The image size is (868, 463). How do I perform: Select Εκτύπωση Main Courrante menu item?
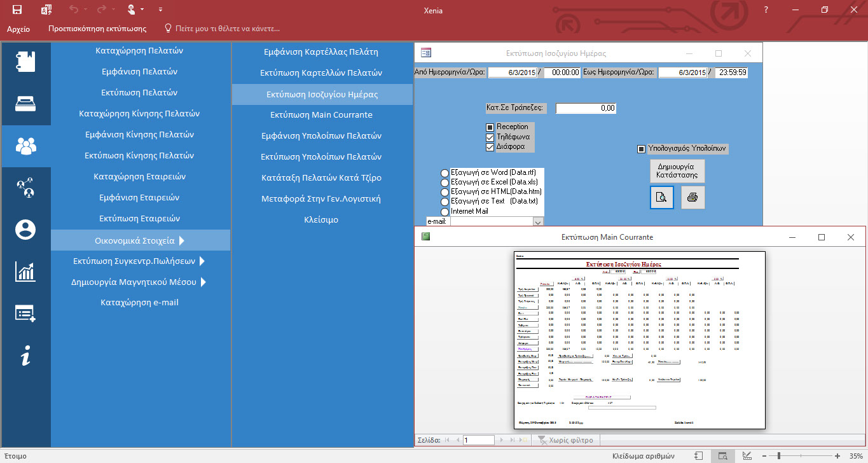[321, 114]
